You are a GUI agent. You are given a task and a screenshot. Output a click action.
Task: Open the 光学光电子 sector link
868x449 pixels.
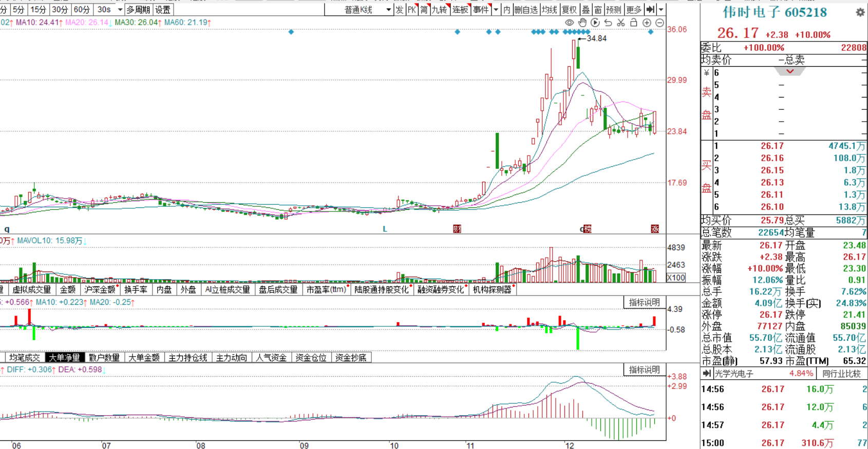[734, 374]
